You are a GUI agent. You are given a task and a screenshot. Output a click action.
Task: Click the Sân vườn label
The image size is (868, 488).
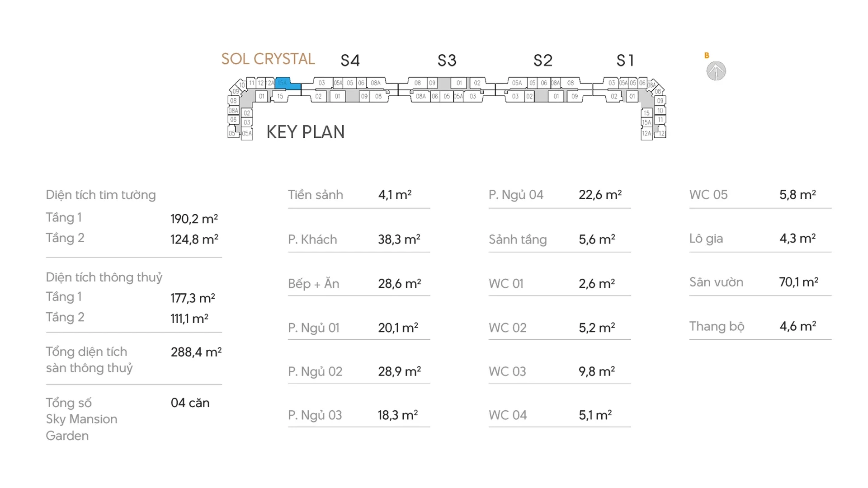(716, 282)
